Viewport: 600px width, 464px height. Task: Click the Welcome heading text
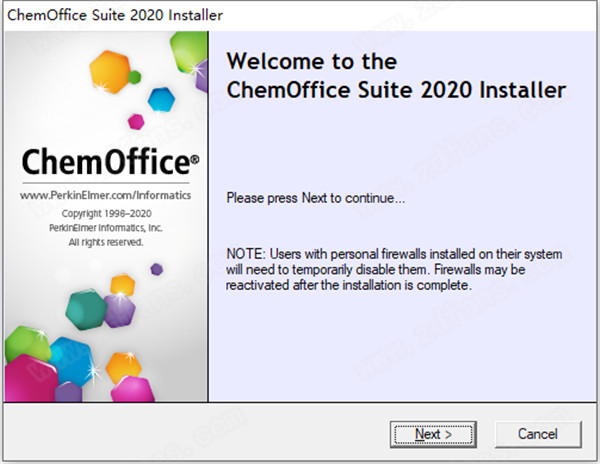click(397, 76)
